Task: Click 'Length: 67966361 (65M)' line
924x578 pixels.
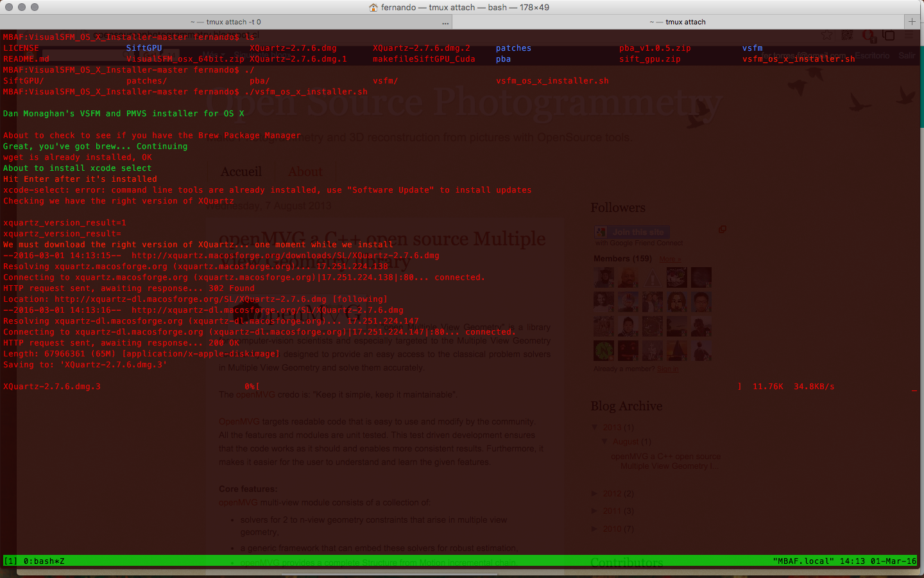Action: [x=142, y=354]
